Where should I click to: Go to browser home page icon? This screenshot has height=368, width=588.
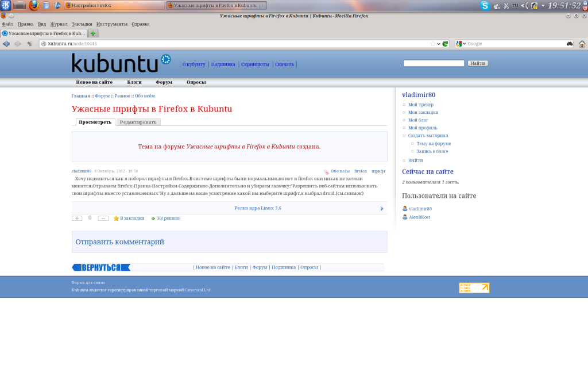[582, 44]
